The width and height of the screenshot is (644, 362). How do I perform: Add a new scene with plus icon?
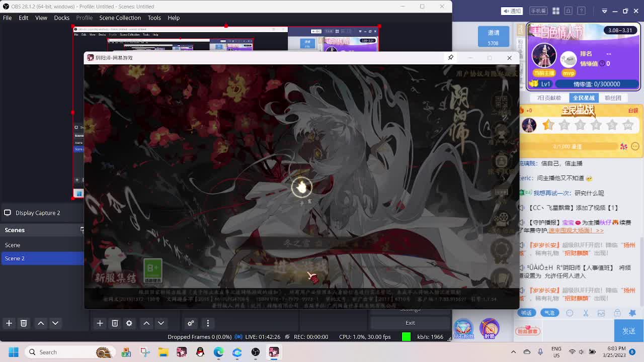point(9,323)
